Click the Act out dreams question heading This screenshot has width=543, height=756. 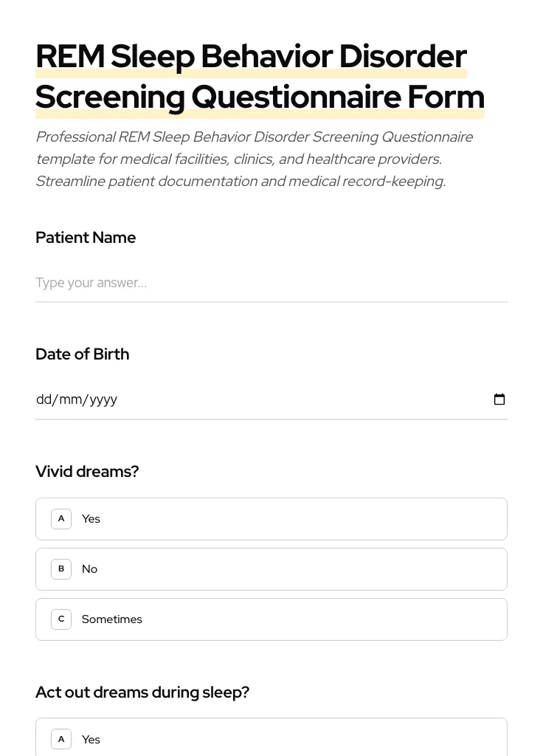(142, 692)
